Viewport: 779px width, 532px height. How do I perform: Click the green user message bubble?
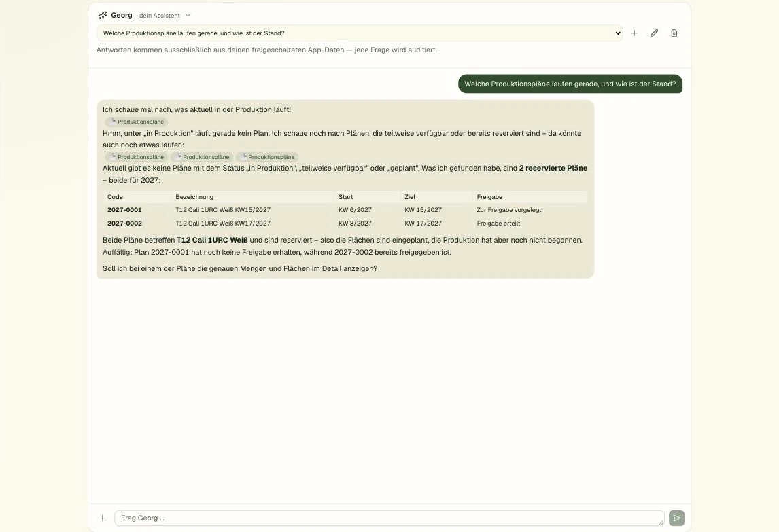(x=570, y=84)
